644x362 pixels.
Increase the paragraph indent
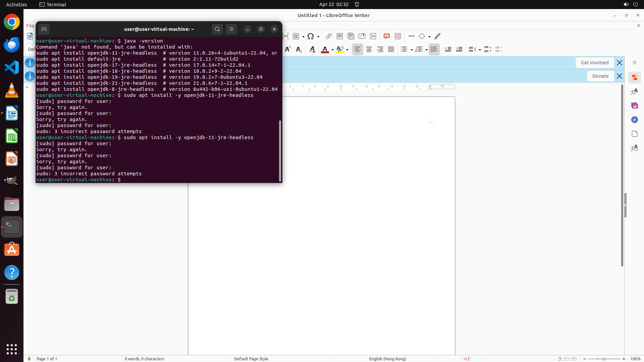[448, 50]
